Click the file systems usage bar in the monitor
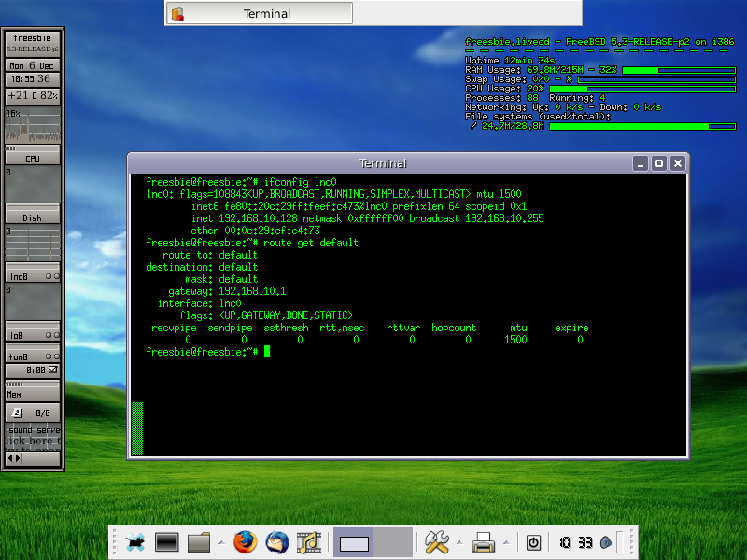Image resolution: width=747 pixels, height=560 pixels. pyautogui.click(x=642, y=126)
